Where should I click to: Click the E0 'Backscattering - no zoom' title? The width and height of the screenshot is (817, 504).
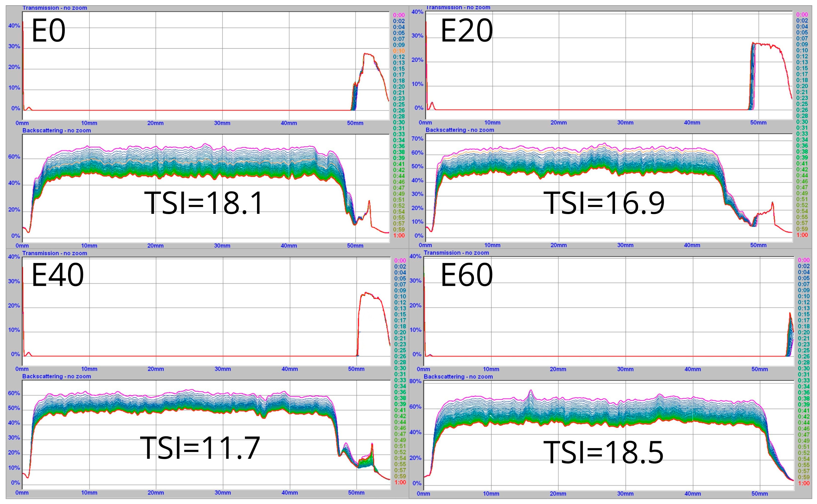57,130
